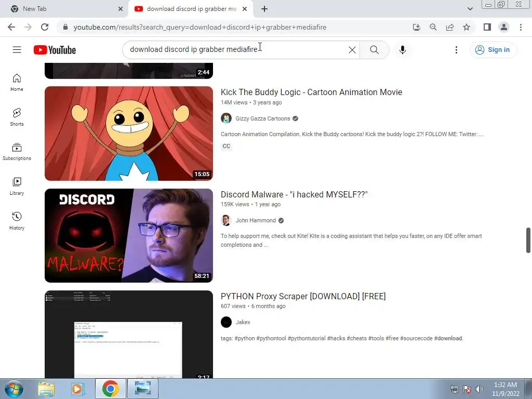
Task: Open Jakex channel name
Action: click(x=243, y=322)
